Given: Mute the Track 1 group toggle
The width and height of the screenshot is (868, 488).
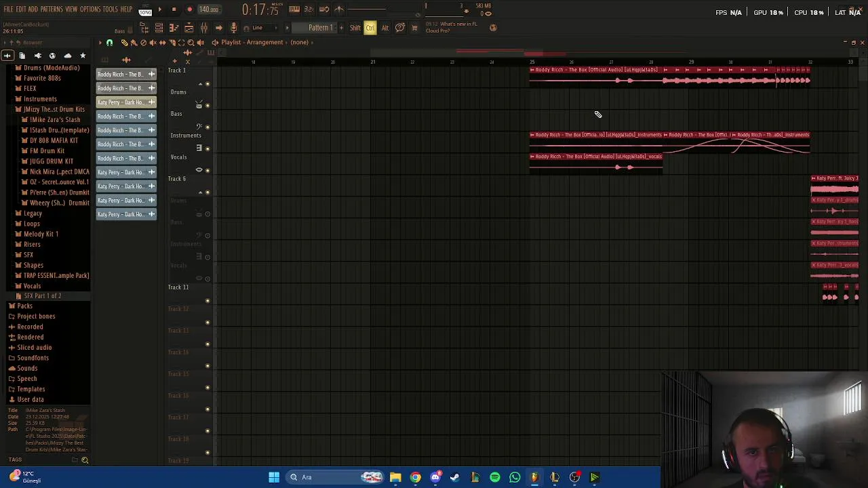Looking at the screenshot, I should point(208,84).
